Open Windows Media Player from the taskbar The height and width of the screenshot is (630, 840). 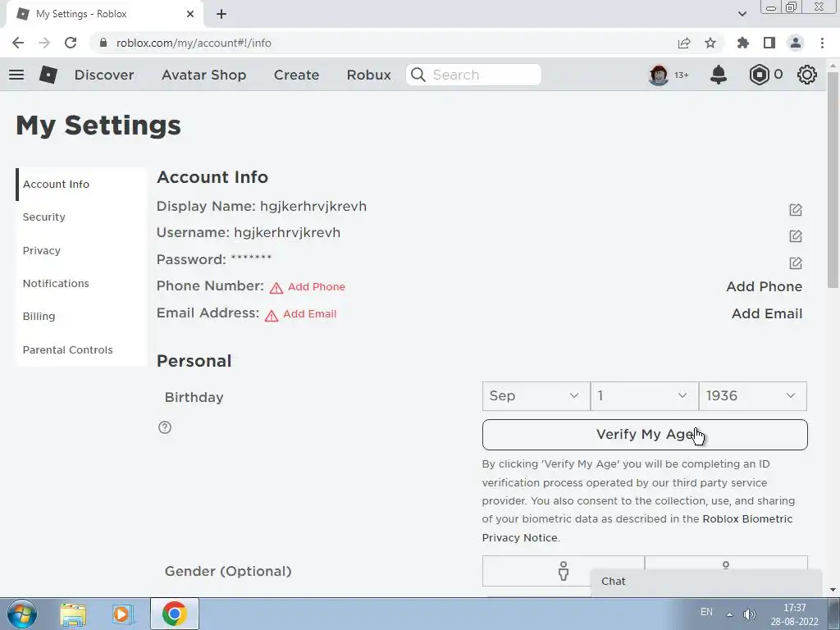123,614
